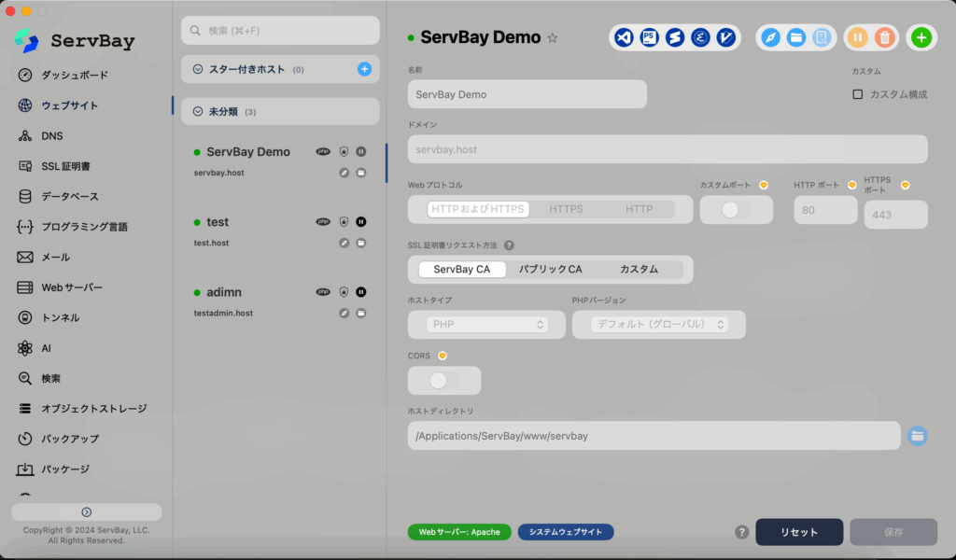This screenshot has height=560, width=956.
Task: Click the orange trash delete icon
Action: tap(884, 37)
